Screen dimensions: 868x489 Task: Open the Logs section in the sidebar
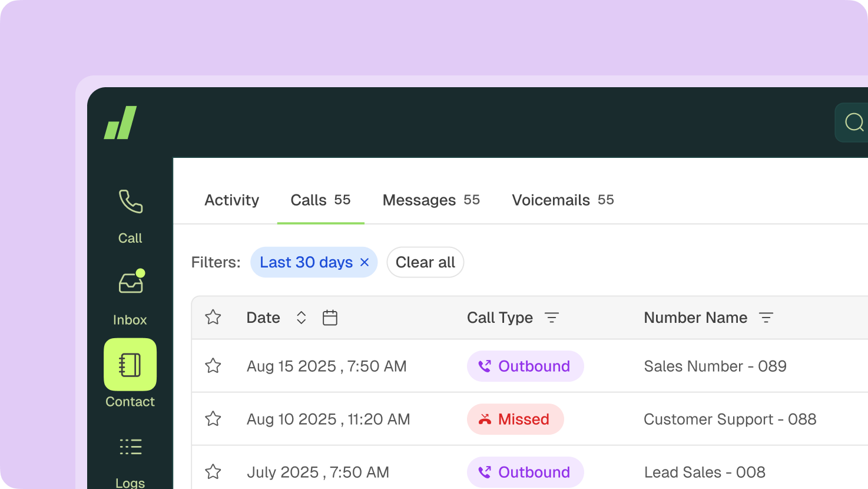[x=130, y=447]
